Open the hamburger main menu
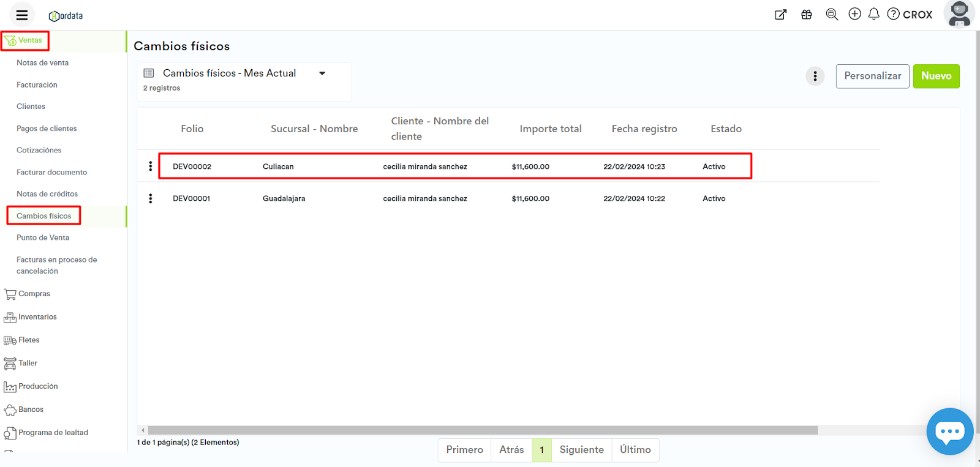The height and width of the screenshot is (467, 980). [x=22, y=15]
